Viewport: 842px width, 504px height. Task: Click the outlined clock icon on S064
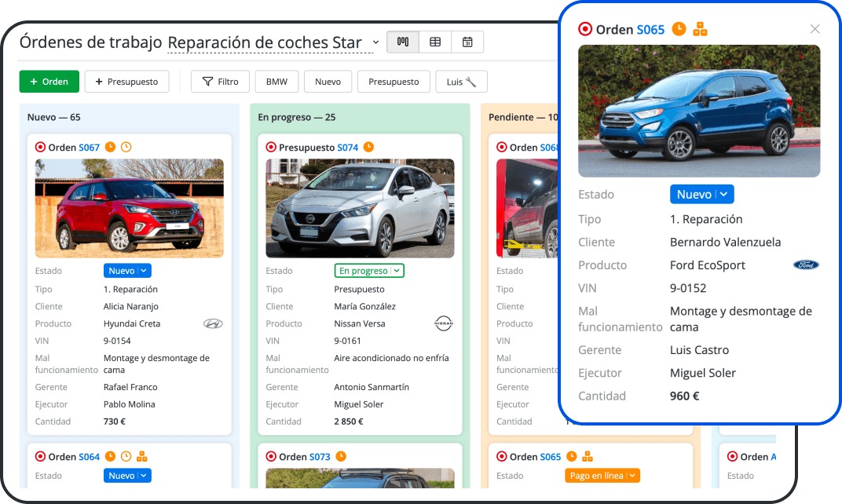126,456
